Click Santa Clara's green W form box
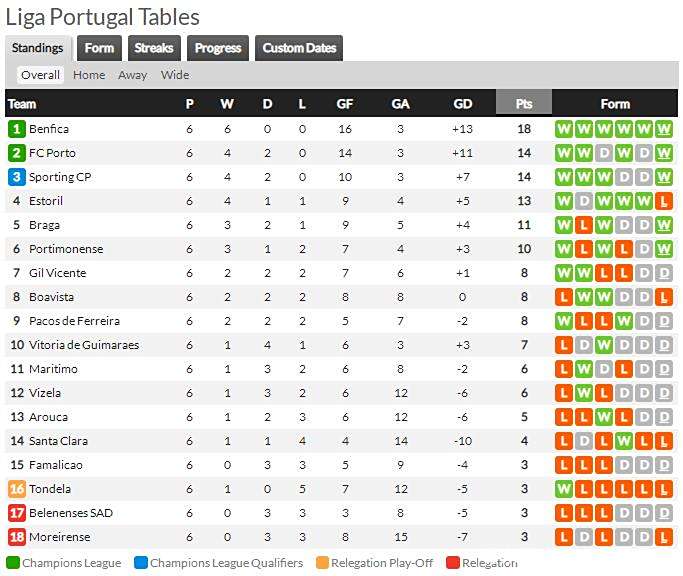The image size is (683, 576). [624, 441]
